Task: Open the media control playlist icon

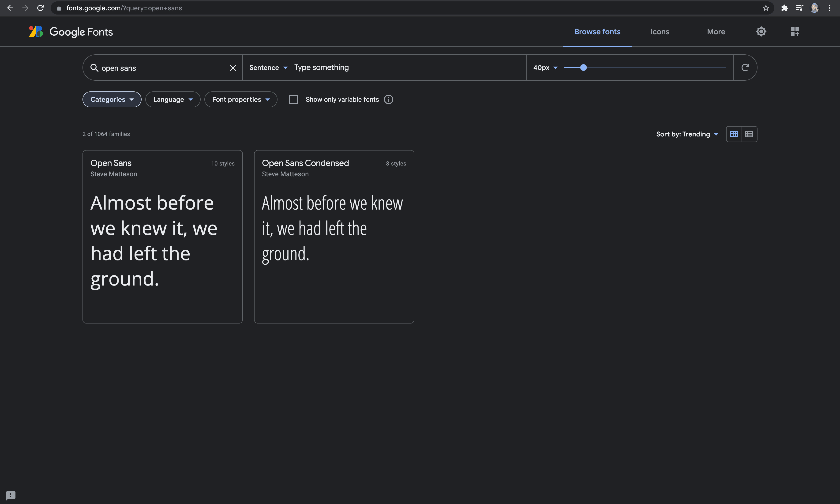Action: 799,8
